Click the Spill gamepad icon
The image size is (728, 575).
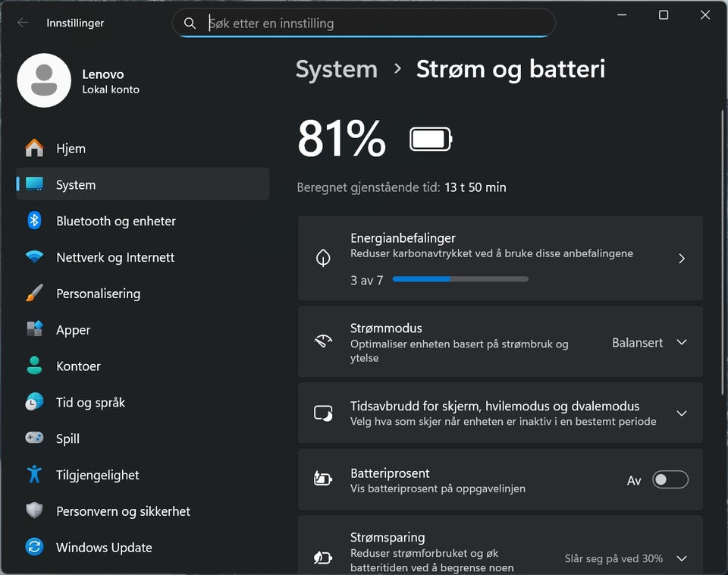pyautogui.click(x=34, y=438)
